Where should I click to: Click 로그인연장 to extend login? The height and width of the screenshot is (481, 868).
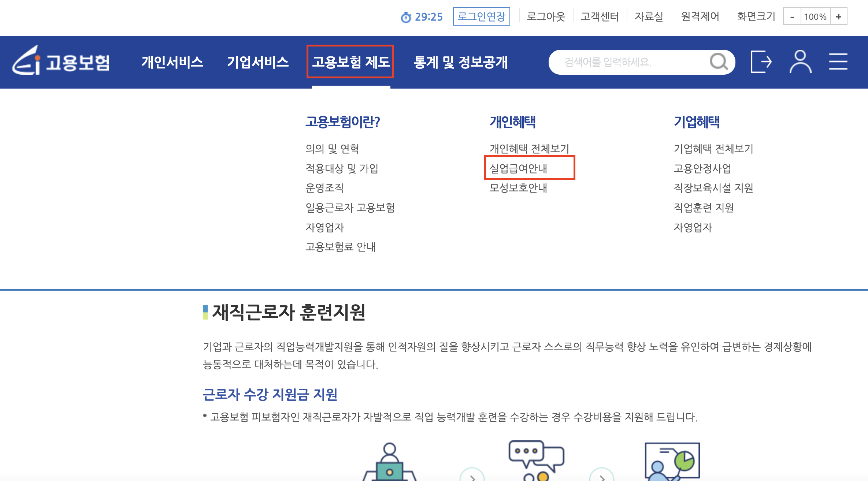pos(481,17)
